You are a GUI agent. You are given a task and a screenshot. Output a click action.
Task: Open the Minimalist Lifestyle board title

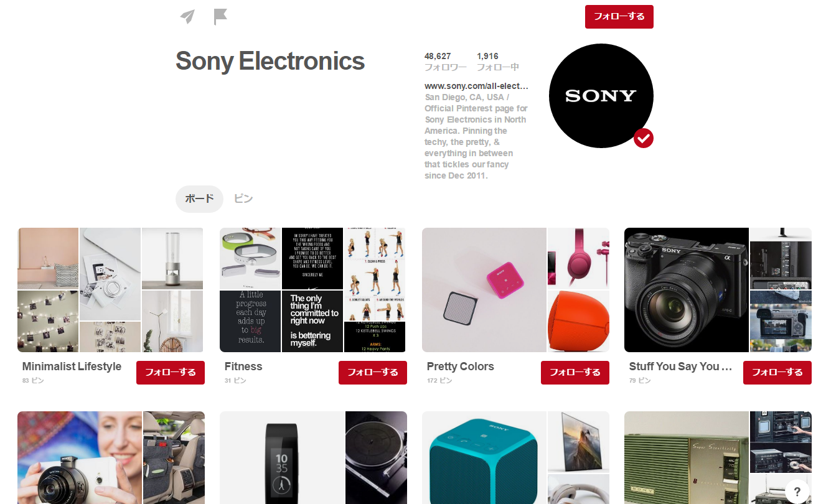[72, 366]
